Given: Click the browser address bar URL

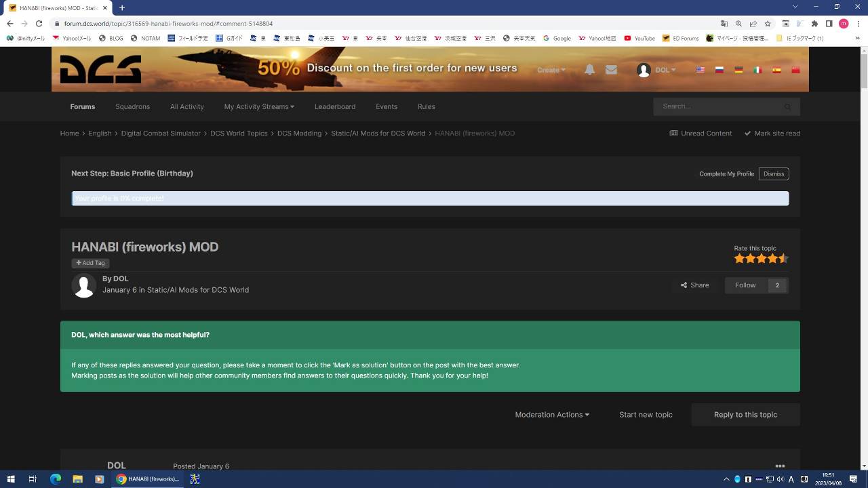Looking at the screenshot, I should pyautogui.click(x=168, y=23).
